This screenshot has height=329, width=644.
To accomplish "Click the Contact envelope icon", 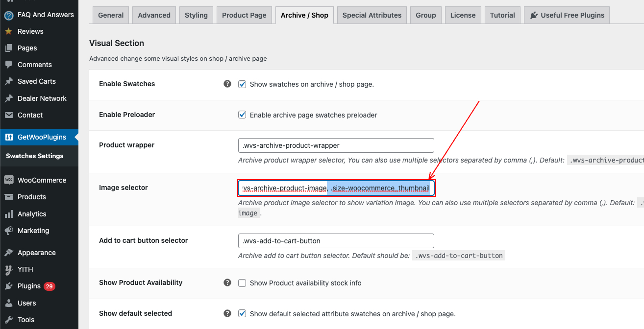I will point(8,115).
